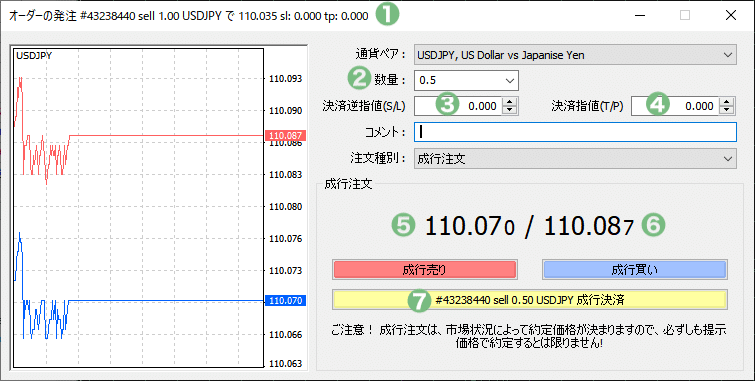Click the green number 5 marker

[404, 226]
